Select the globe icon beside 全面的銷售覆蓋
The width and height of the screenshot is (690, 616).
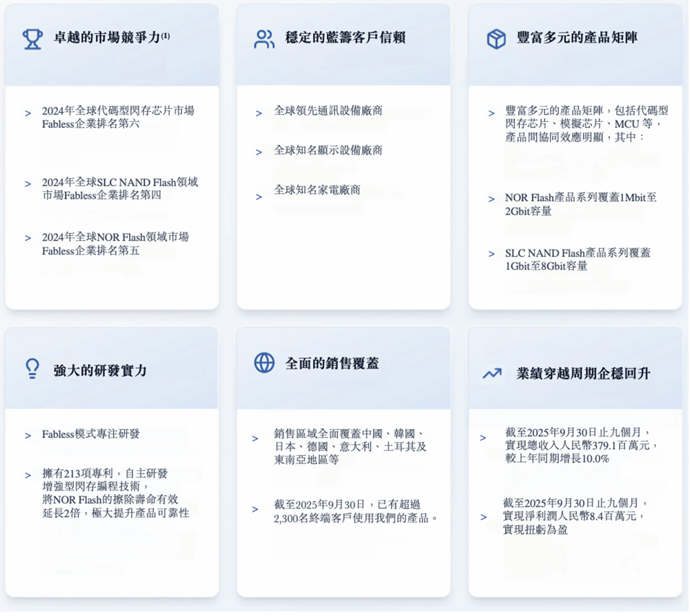pyautogui.click(x=263, y=361)
